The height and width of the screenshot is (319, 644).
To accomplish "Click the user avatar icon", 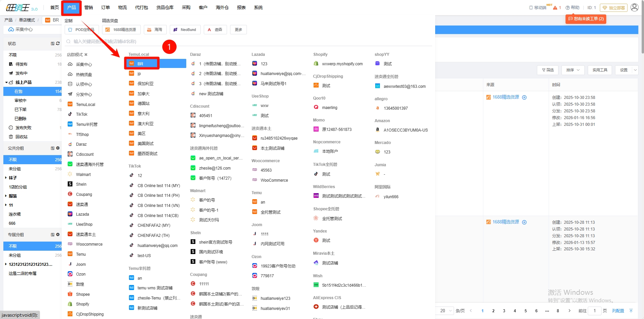I will point(634,7).
